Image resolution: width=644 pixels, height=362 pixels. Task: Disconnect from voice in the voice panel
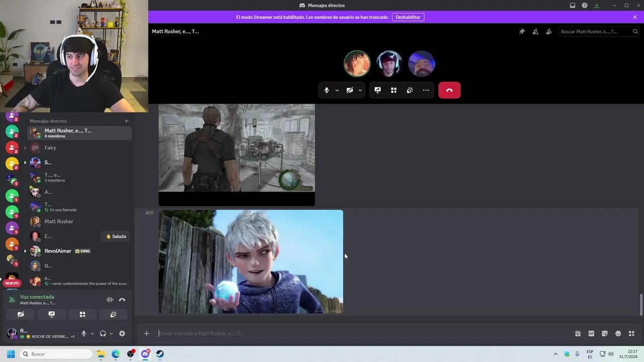pos(122,300)
